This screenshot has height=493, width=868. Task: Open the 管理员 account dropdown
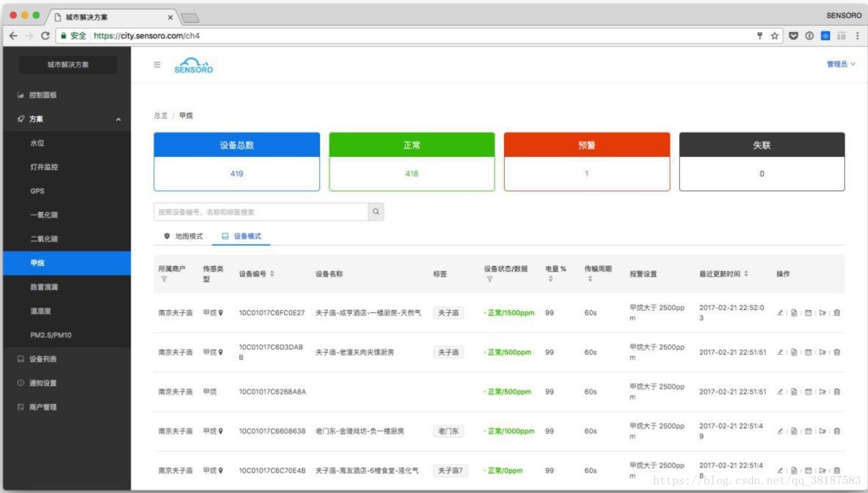(841, 64)
